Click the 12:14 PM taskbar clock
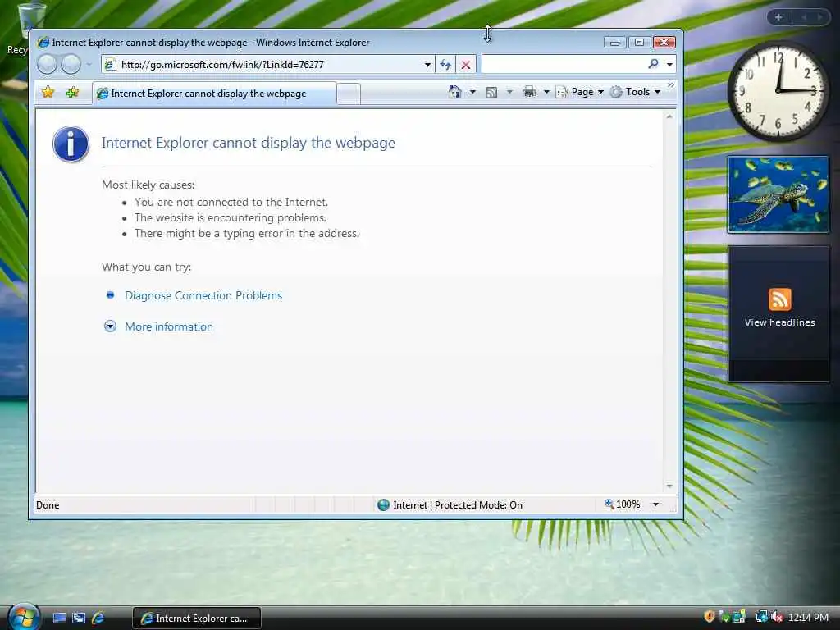Viewport: 840px width, 630px height. tap(808, 618)
